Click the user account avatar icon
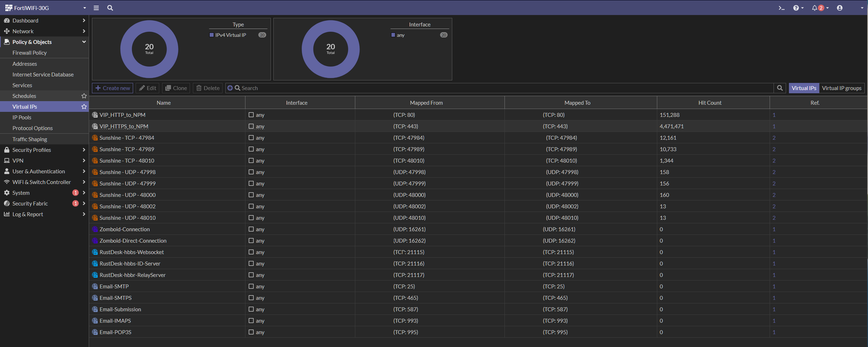This screenshot has height=347, width=868. 840,8
